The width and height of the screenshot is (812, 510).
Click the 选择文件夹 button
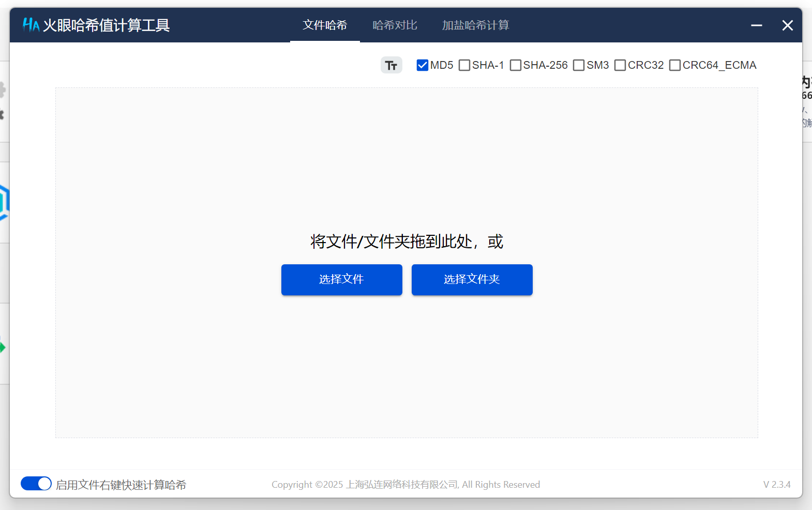(x=472, y=280)
